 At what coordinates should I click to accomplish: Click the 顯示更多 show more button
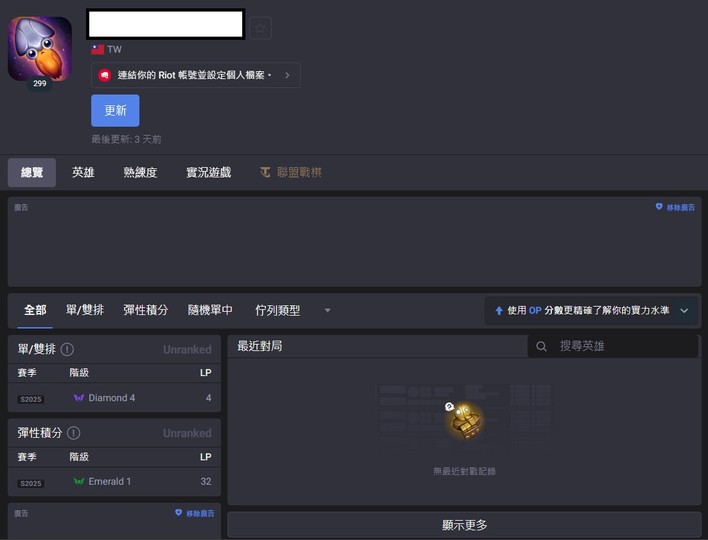click(464, 525)
